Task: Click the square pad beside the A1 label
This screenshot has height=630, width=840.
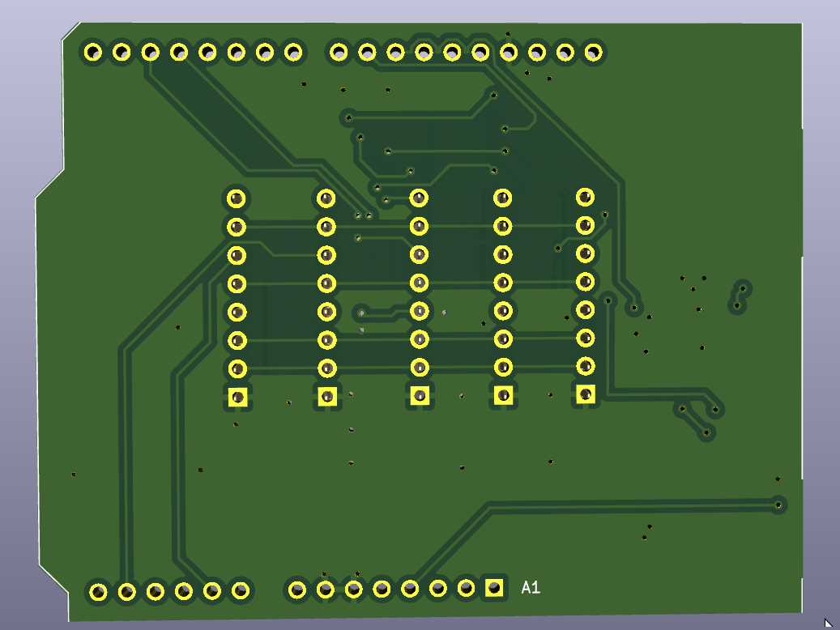Action: (x=493, y=587)
